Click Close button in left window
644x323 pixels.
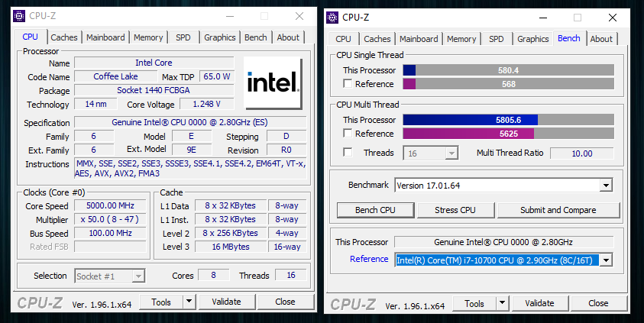[285, 302]
